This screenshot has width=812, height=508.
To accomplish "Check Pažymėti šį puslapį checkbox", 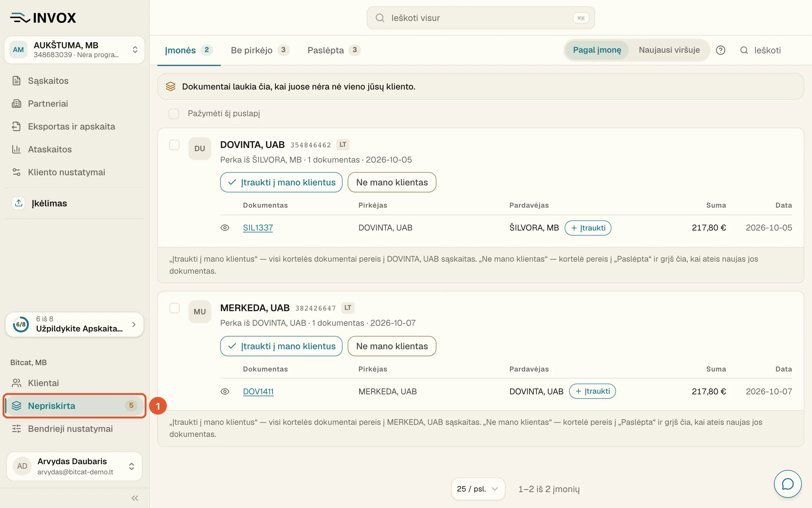I will 174,113.
